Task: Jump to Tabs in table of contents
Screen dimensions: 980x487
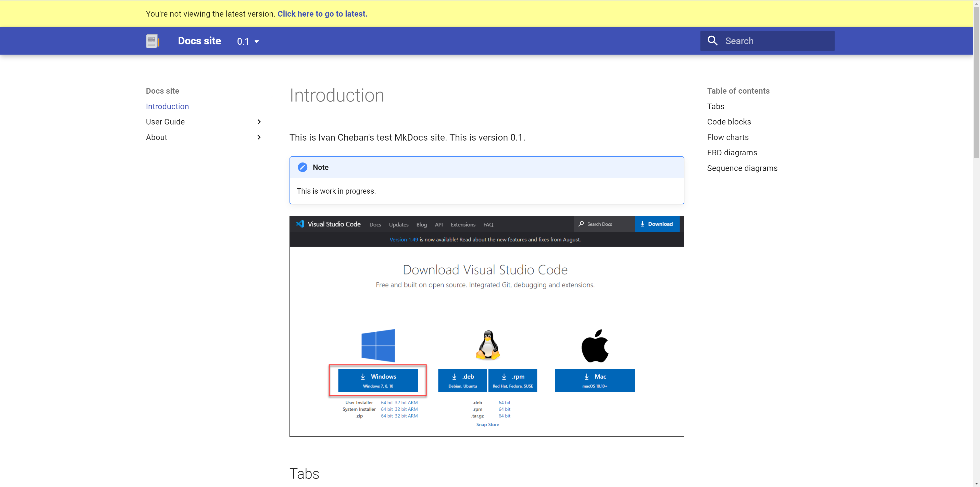Action: pos(715,107)
